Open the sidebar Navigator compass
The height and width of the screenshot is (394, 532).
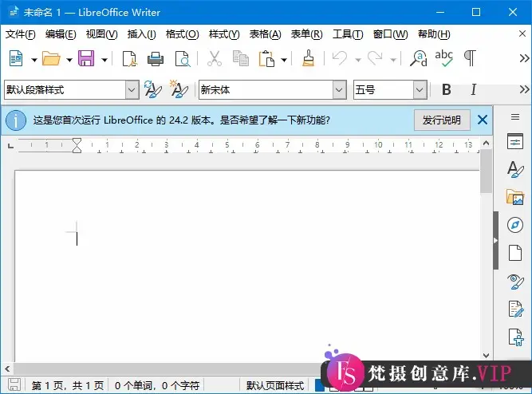515,225
